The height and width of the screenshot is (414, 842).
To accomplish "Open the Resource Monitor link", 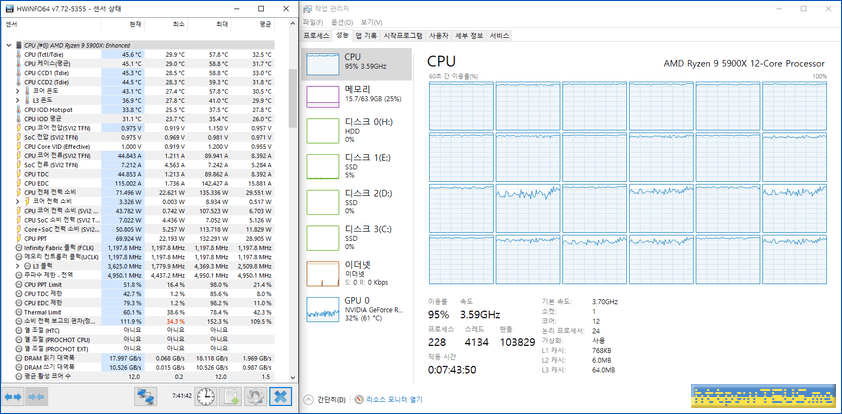I will (396, 398).
